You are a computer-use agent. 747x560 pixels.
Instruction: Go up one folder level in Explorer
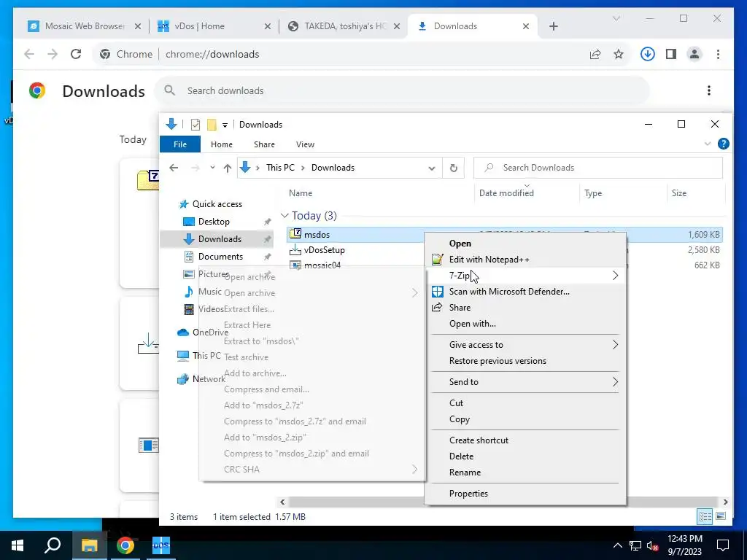[228, 168]
